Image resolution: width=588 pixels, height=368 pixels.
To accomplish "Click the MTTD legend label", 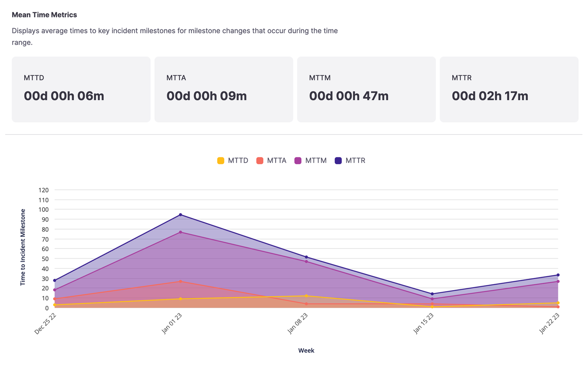I will (238, 161).
